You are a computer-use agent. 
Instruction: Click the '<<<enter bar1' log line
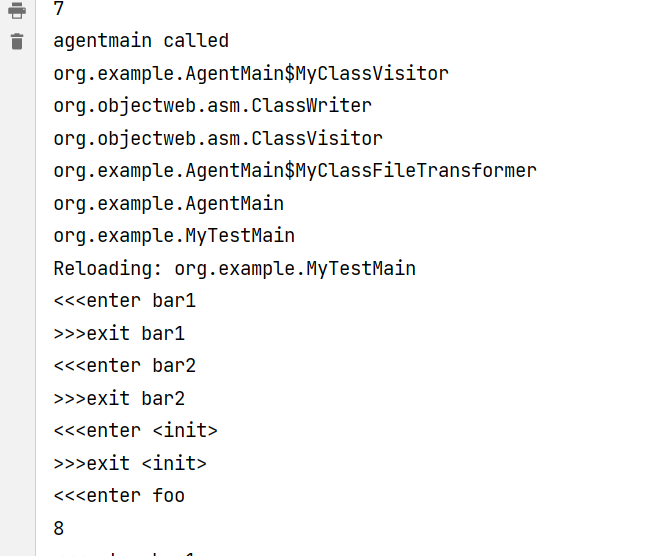(124, 301)
